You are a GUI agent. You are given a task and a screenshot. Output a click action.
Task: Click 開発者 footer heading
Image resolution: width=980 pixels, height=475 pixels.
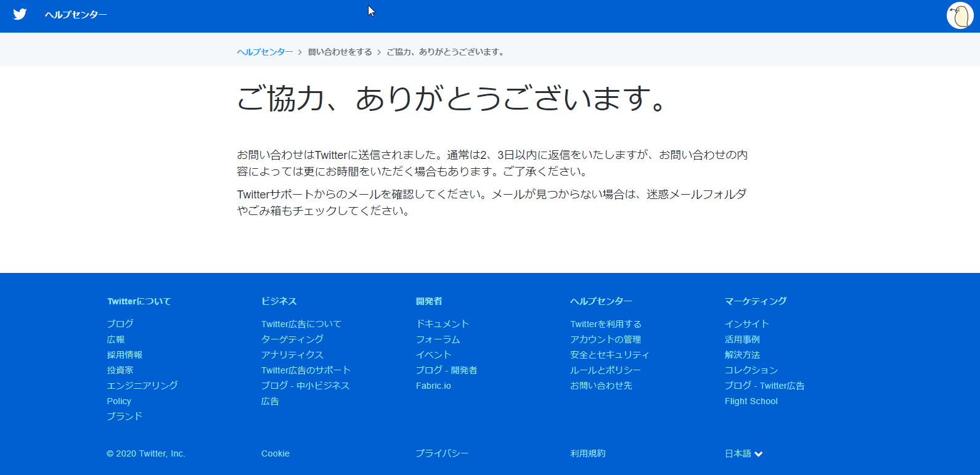tap(430, 301)
